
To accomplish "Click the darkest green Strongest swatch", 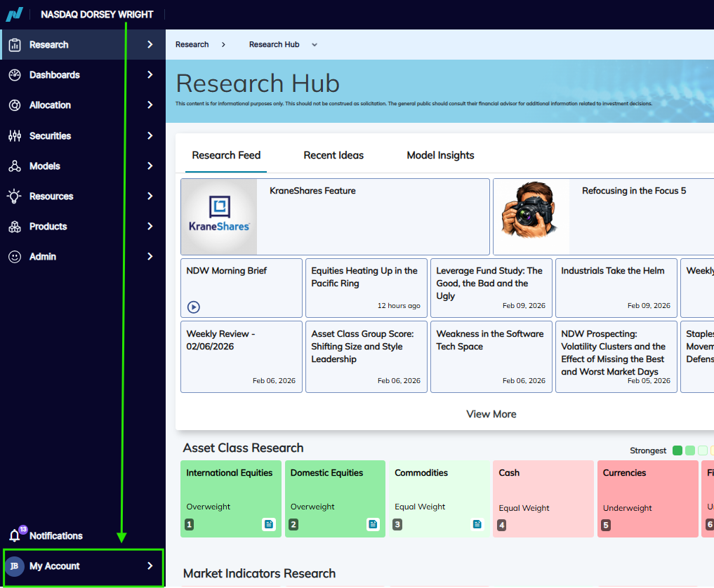I will 677,450.
